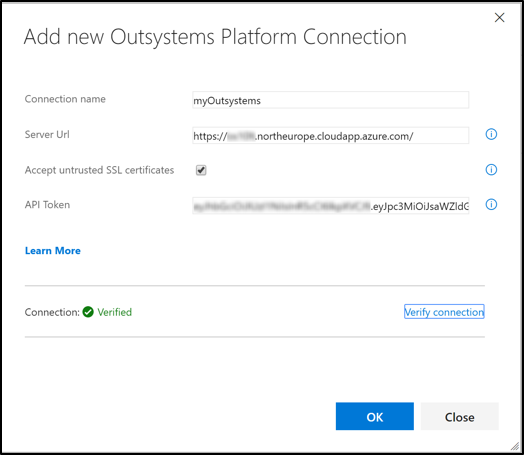524x455 pixels.
Task: Click the green Verified status text
Action: [115, 312]
